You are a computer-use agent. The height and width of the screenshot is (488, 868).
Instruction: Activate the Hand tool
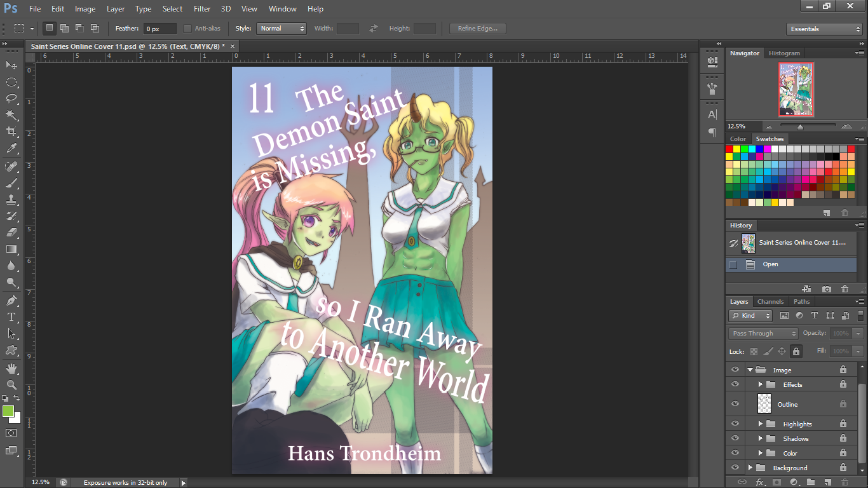[x=11, y=369]
